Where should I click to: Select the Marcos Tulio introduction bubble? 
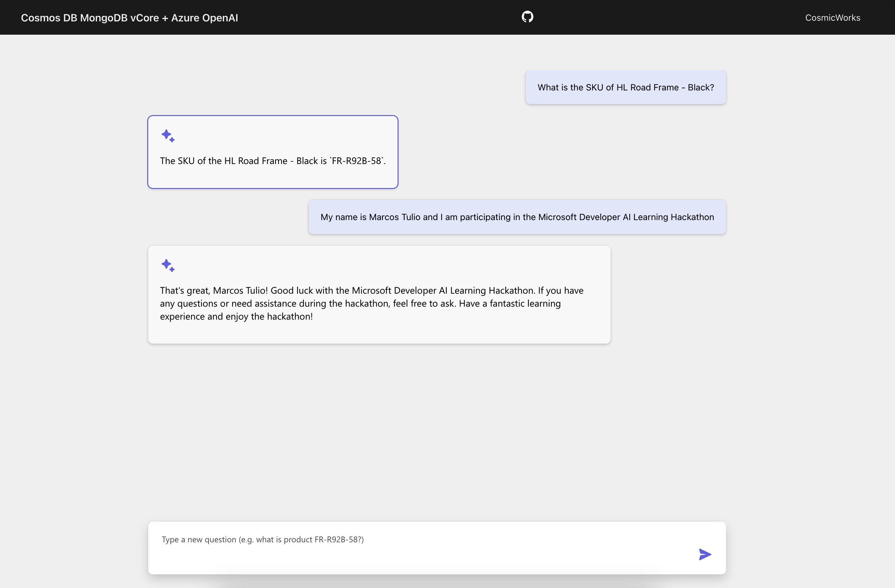pos(517,217)
